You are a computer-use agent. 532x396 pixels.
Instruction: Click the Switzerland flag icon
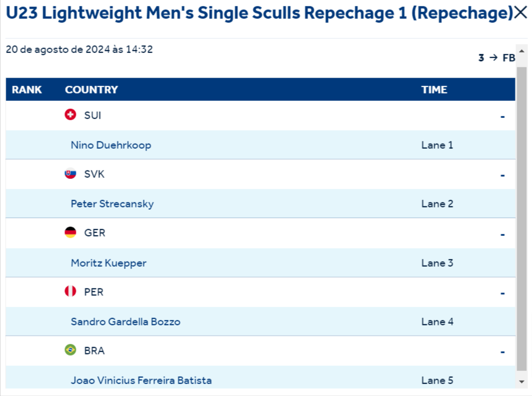coord(70,115)
